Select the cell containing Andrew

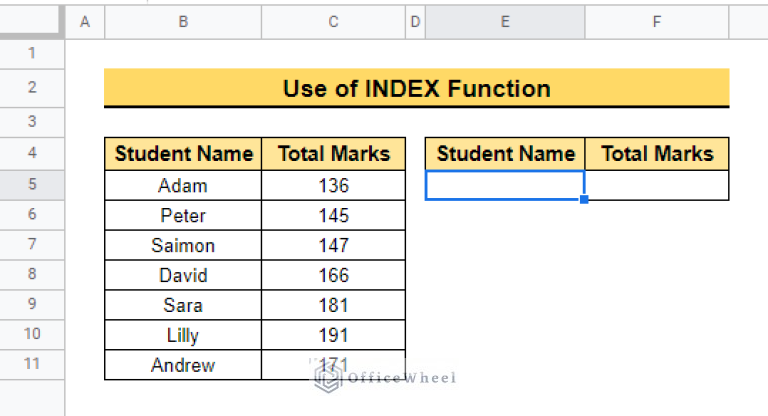click(183, 365)
